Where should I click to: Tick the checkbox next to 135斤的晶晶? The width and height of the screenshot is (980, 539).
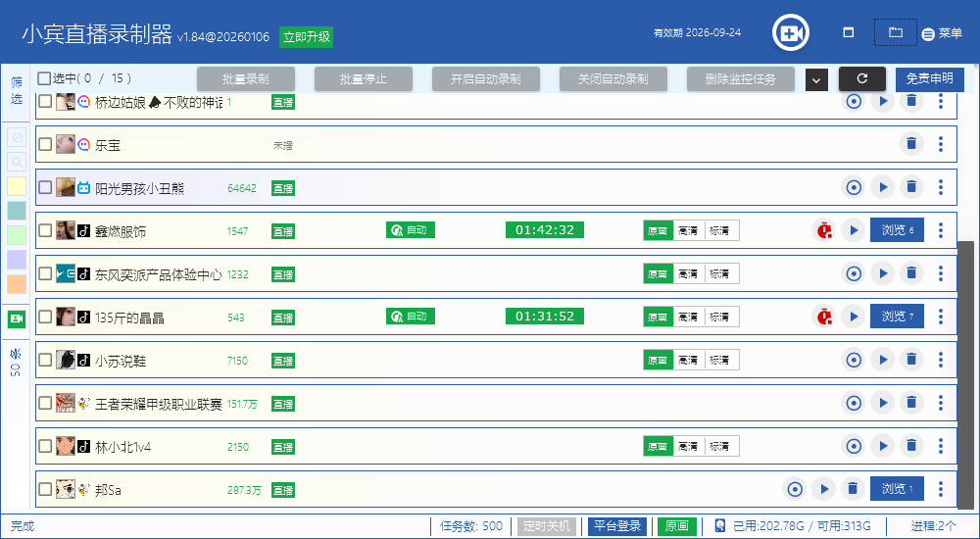tap(45, 317)
